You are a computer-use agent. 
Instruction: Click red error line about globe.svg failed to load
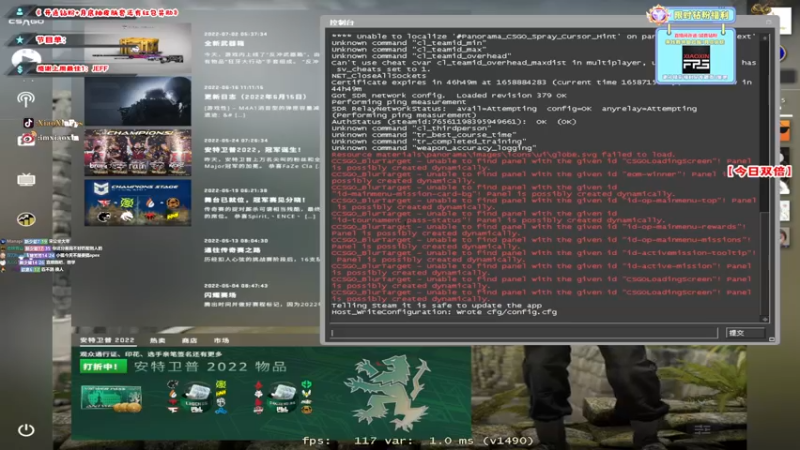[503, 154]
